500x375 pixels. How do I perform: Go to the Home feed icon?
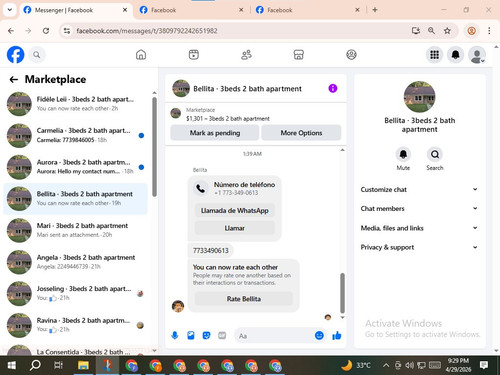pyautogui.click(x=141, y=55)
